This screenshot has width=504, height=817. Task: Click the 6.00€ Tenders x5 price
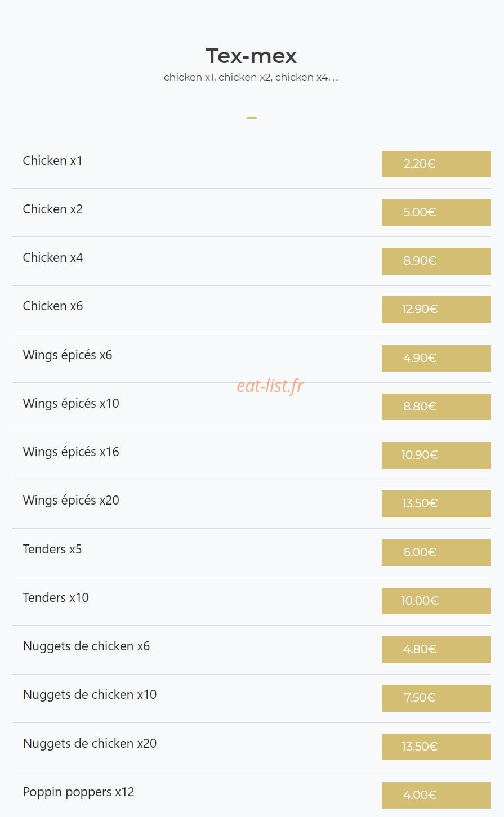click(x=436, y=552)
